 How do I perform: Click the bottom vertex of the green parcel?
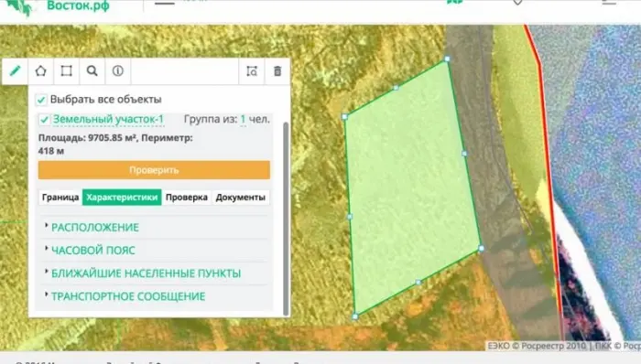tap(355, 316)
